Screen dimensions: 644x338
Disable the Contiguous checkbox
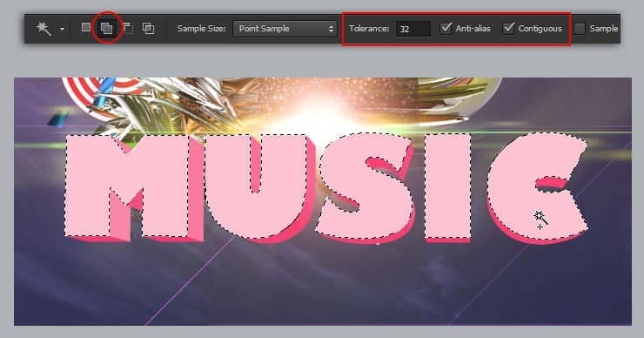pos(508,29)
